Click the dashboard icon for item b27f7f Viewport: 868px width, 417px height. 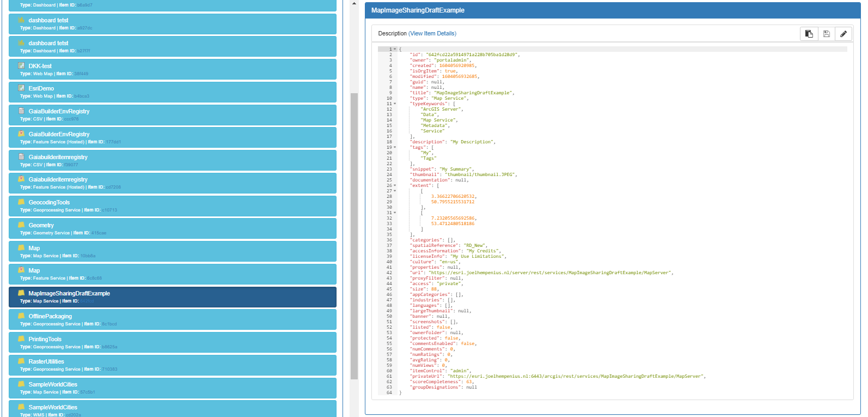[21, 43]
